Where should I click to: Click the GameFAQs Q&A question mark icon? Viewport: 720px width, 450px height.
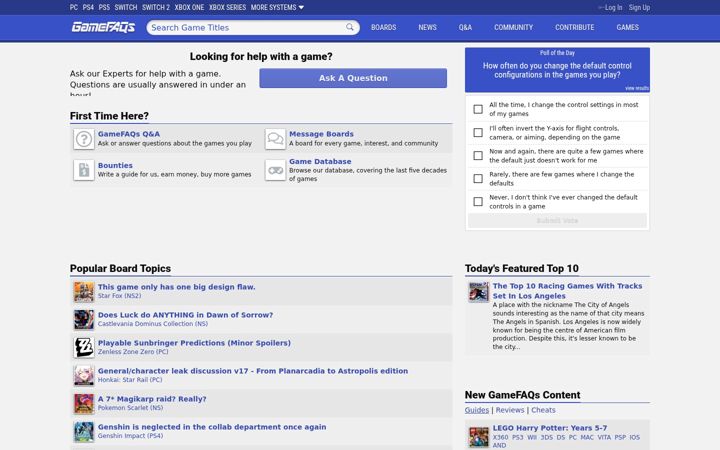(x=84, y=139)
